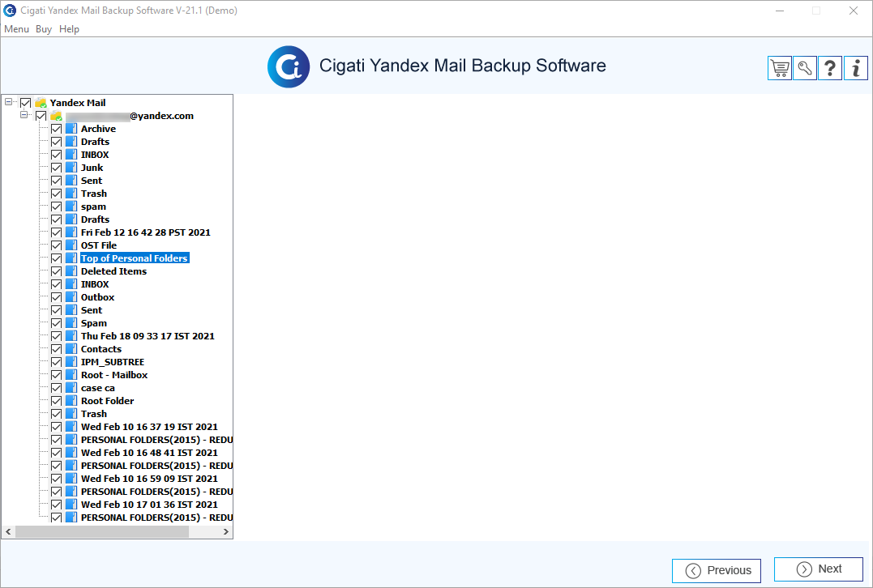
Task: Toggle the OST File checkbox
Action: pos(56,245)
